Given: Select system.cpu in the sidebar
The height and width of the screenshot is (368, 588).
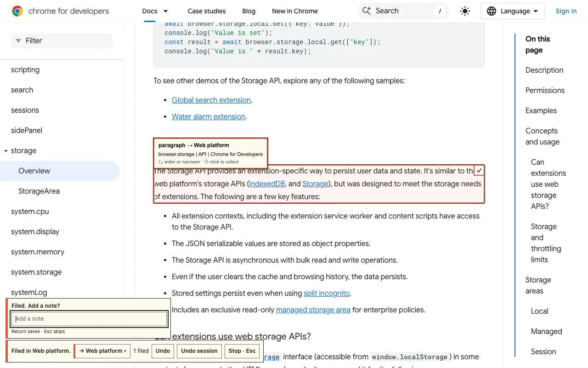Looking at the screenshot, I should click(x=30, y=212).
